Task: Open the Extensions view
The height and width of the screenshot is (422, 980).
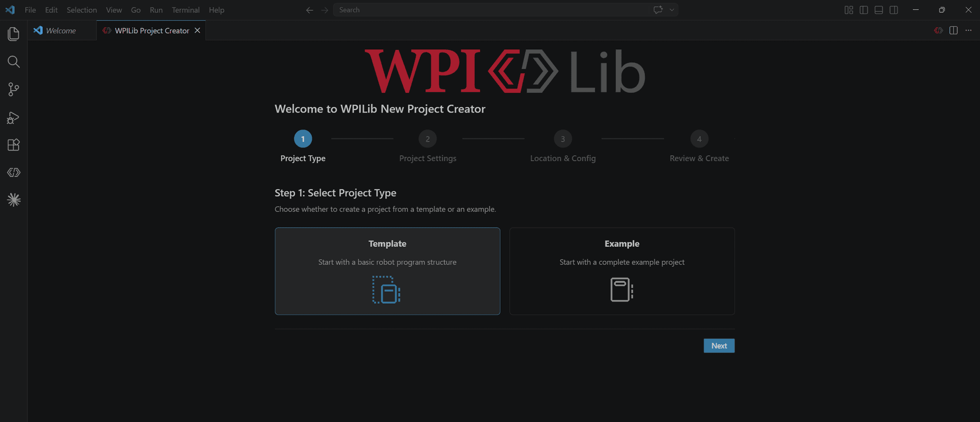Action: pyautogui.click(x=13, y=145)
